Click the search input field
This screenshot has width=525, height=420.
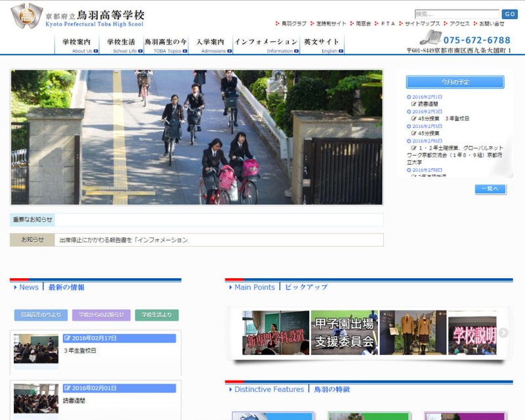(457, 14)
